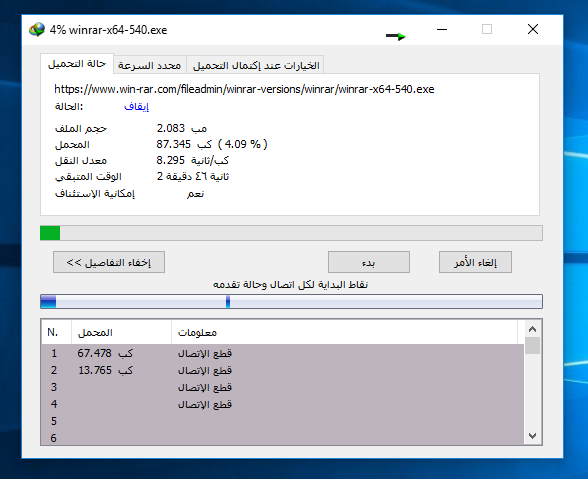The width and height of the screenshot is (588, 479).
Task: Switch to the حالة التحميل tab
Action: pos(77,64)
